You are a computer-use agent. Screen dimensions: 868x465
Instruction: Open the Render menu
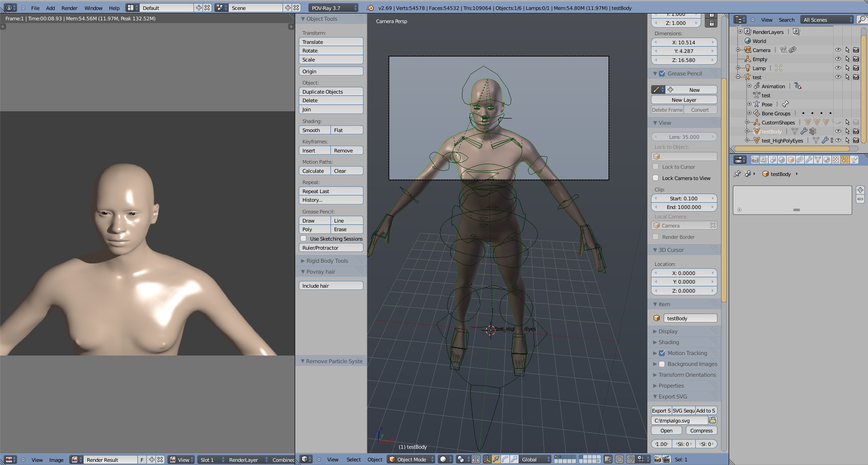point(69,8)
